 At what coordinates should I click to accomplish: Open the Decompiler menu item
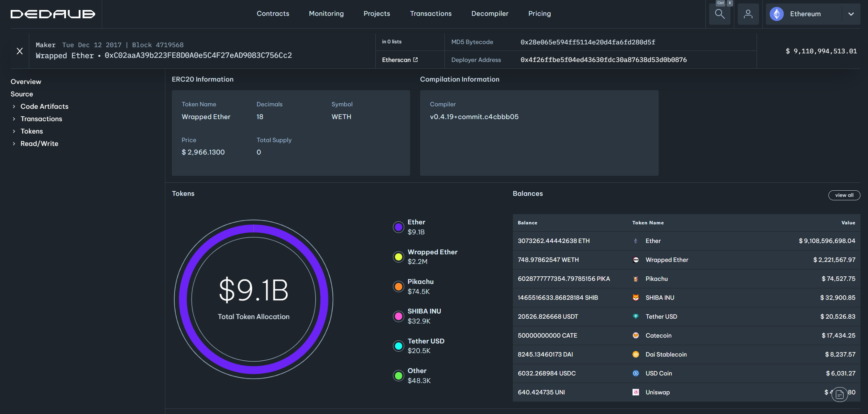[490, 14]
